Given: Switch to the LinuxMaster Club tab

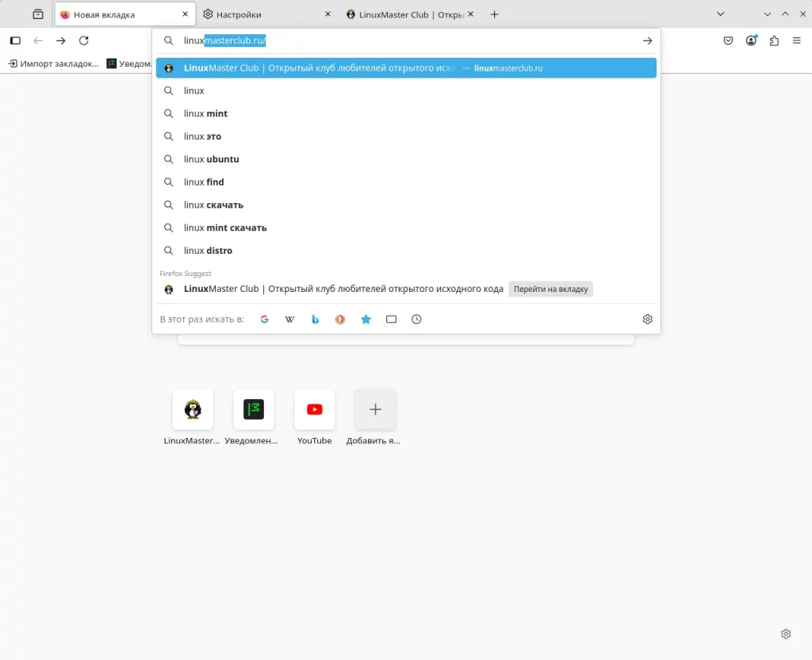Looking at the screenshot, I should [410, 14].
